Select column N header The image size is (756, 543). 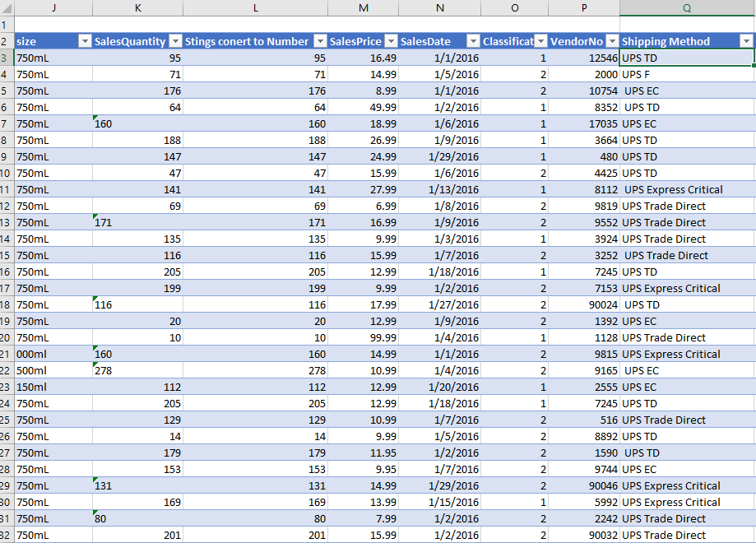(440, 7)
